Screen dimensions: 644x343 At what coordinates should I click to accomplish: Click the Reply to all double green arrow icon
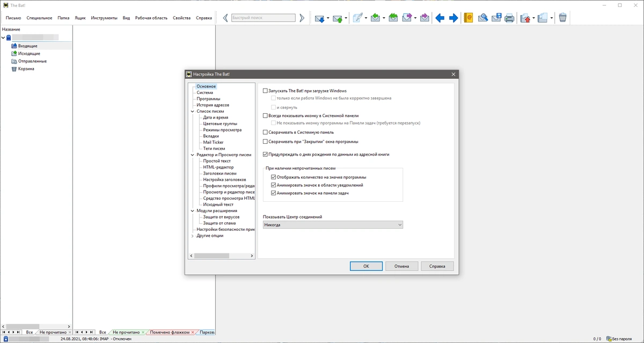coord(393,18)
